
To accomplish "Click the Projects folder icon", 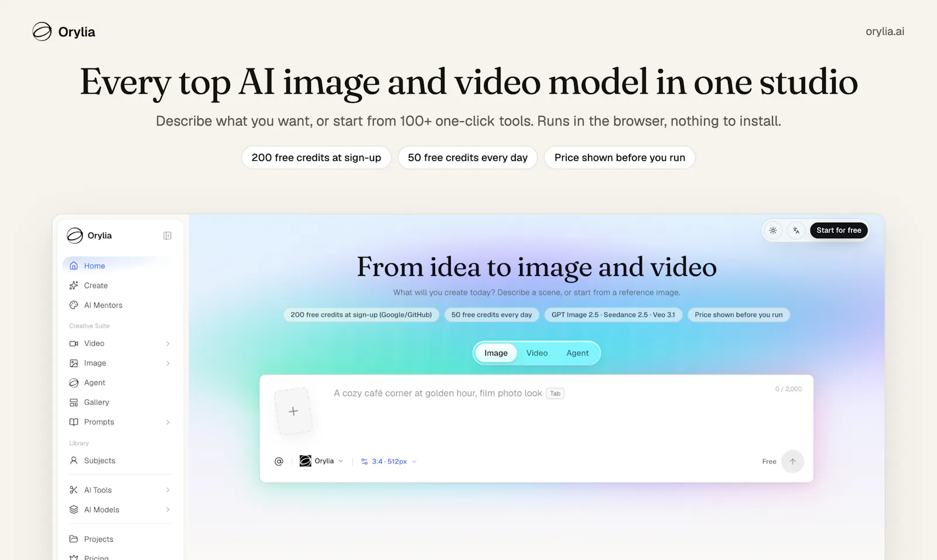I will point(74,539).
